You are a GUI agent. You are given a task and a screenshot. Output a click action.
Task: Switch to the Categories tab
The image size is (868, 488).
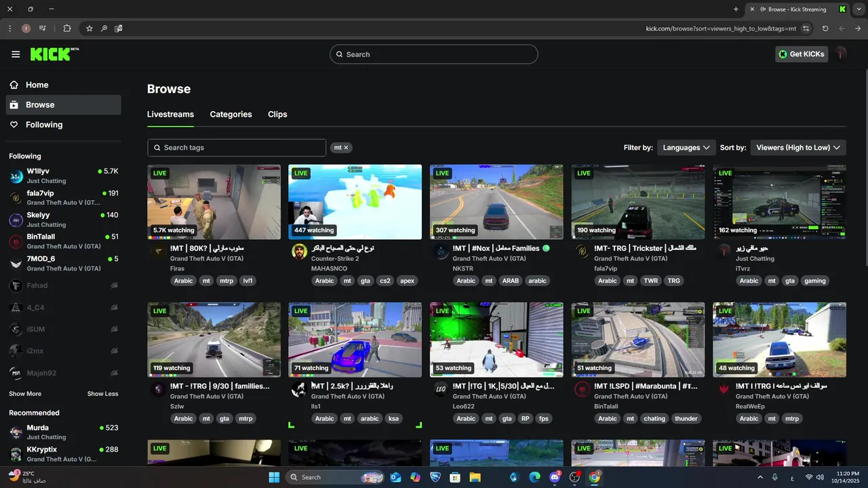pyautogui.click(x=231, y=115)
